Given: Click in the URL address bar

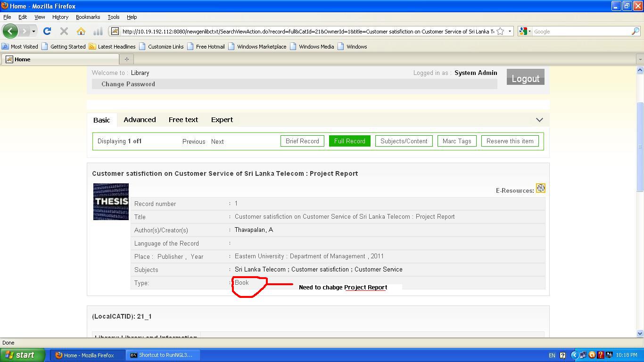Looking at the screenshot, I should (306, 32).
